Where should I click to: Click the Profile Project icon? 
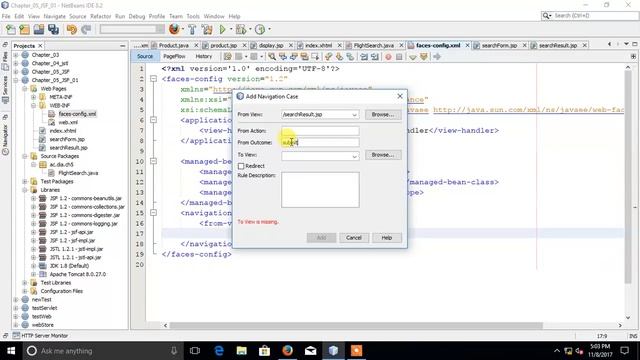click(x=260, y=29)
